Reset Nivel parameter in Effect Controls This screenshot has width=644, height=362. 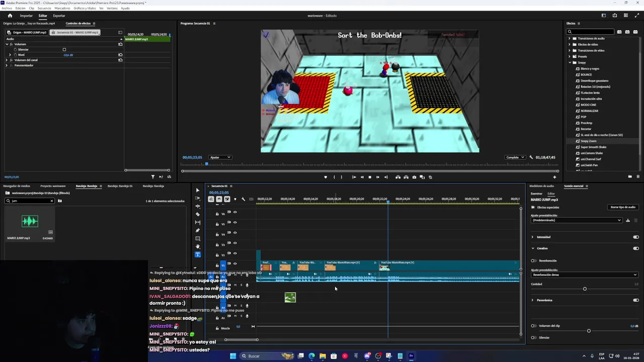(x=120, y=55)
